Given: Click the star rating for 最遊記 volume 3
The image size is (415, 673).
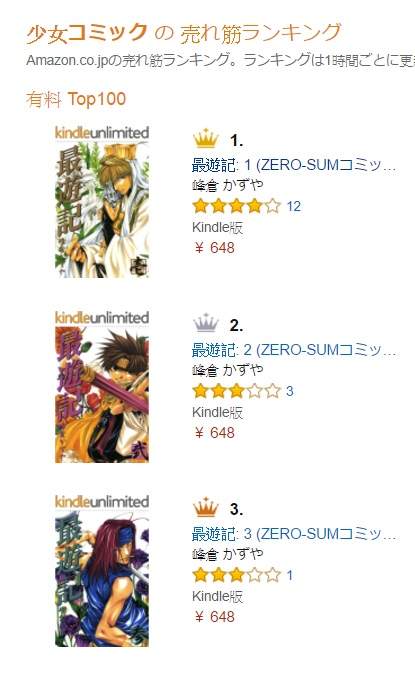Looking at the screenshot, I should 236,575.
